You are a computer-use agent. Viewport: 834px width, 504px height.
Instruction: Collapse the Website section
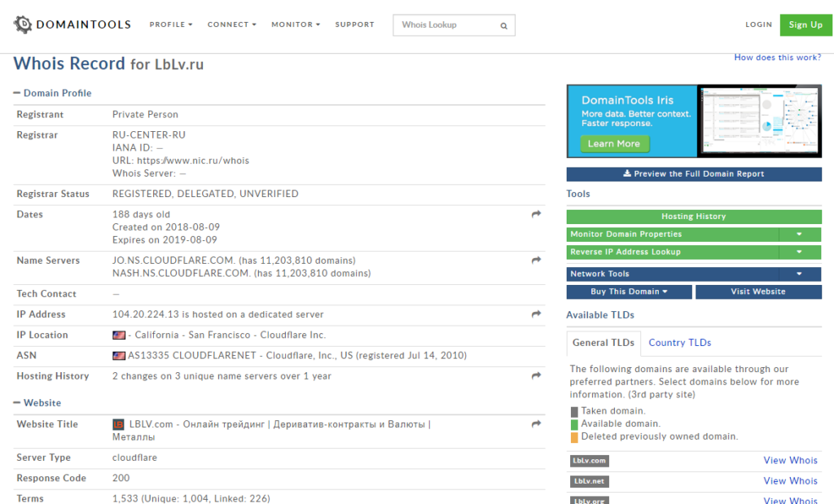click(x=37, y=403)
